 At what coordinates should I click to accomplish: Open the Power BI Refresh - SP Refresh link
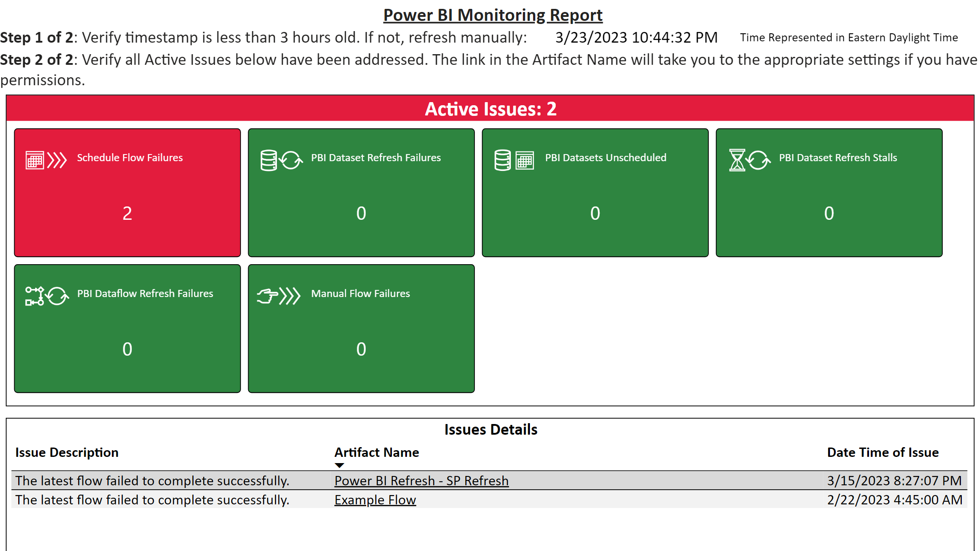[421, 480]
